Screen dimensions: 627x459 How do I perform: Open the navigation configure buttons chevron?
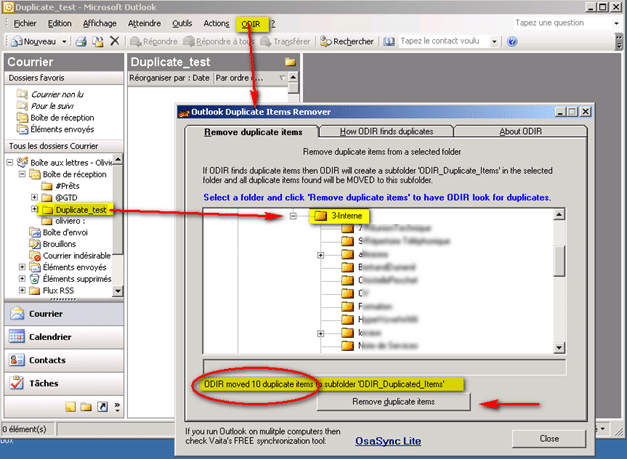tap(117, 407)
